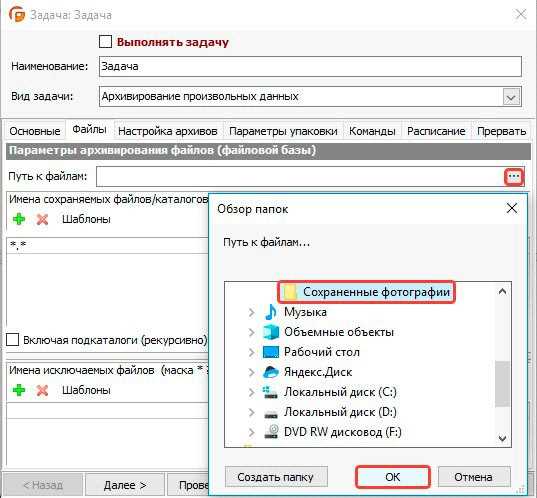Enable the Выполнять задачу checkbox
The image size is (537, 498).
coord(105,42)
